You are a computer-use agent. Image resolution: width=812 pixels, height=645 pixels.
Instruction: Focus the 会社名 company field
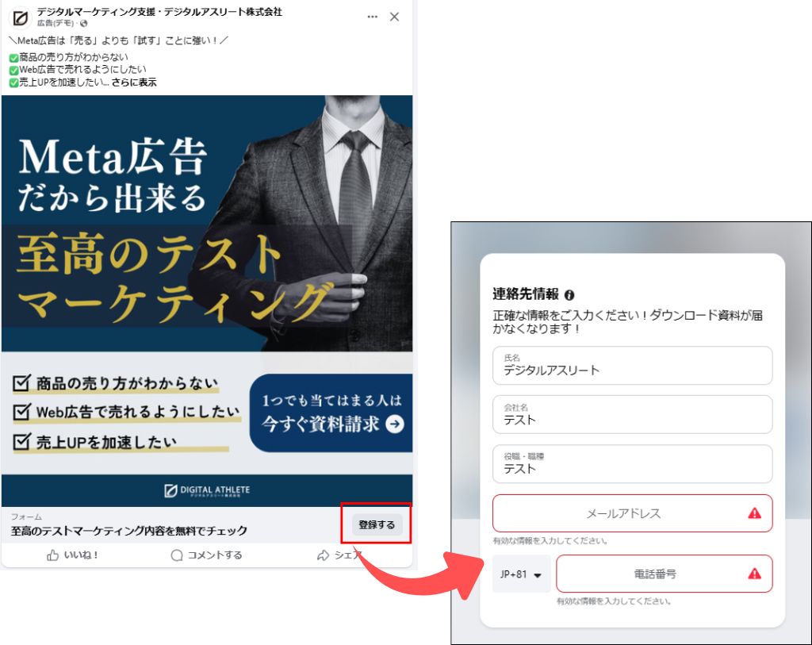[x=632, y=414]
